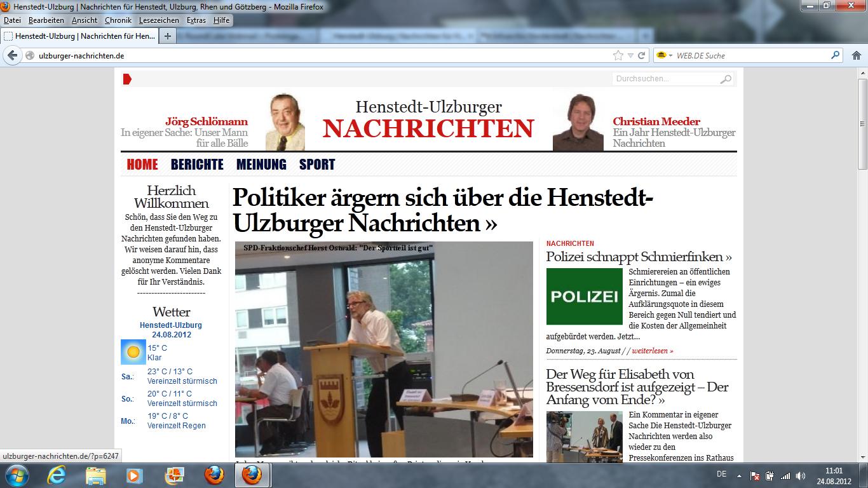868x488 pixels.
Task: Click the green POLIZEI thumbnail
Action: point(584,296)
